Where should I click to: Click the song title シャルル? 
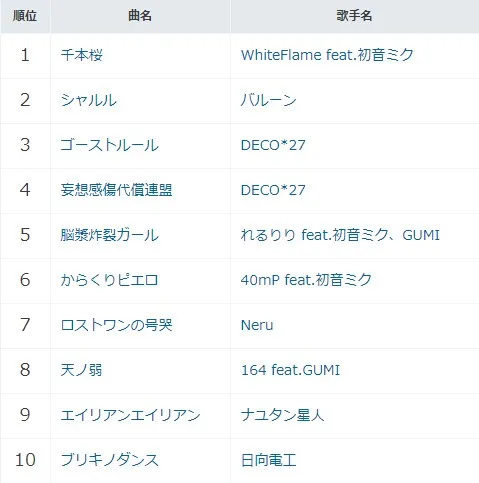pos(89,100)
